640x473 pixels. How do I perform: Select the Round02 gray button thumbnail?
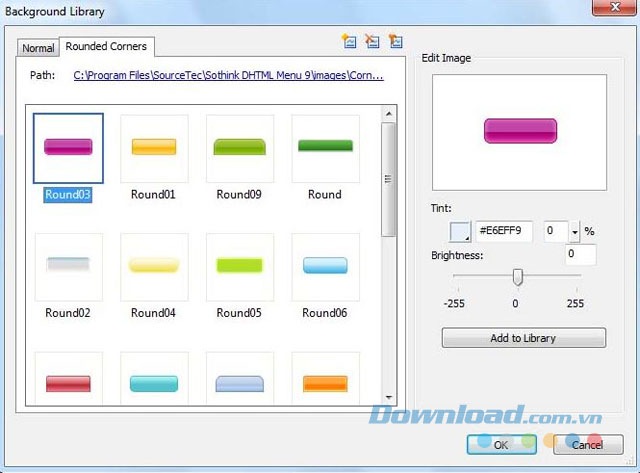68,266
